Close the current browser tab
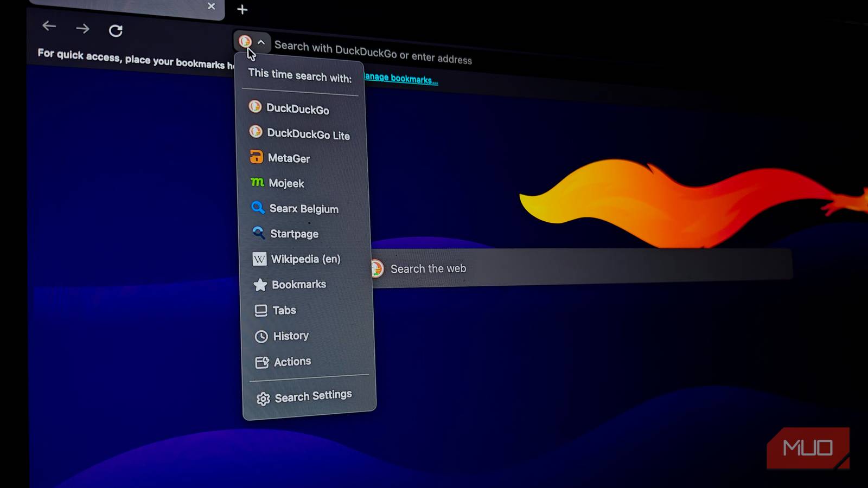 pos(212,6)
